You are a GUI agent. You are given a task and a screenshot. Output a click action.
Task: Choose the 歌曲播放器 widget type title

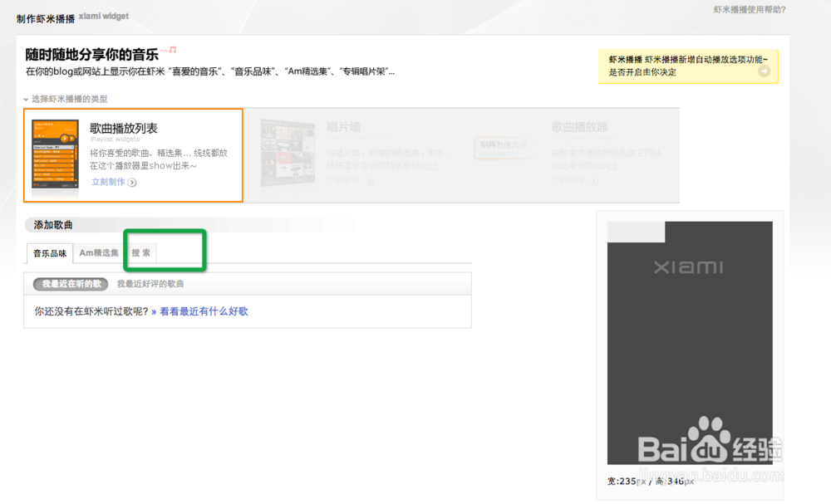[580, 127]
